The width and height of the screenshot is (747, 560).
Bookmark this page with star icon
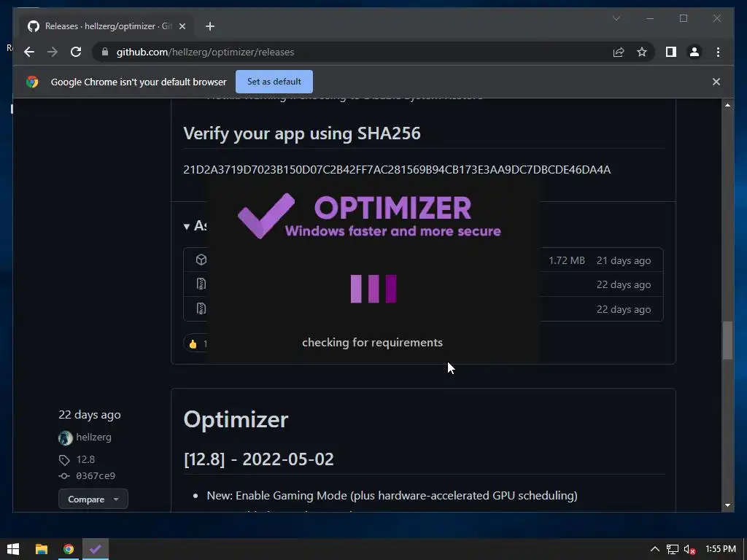pos(642,52)
